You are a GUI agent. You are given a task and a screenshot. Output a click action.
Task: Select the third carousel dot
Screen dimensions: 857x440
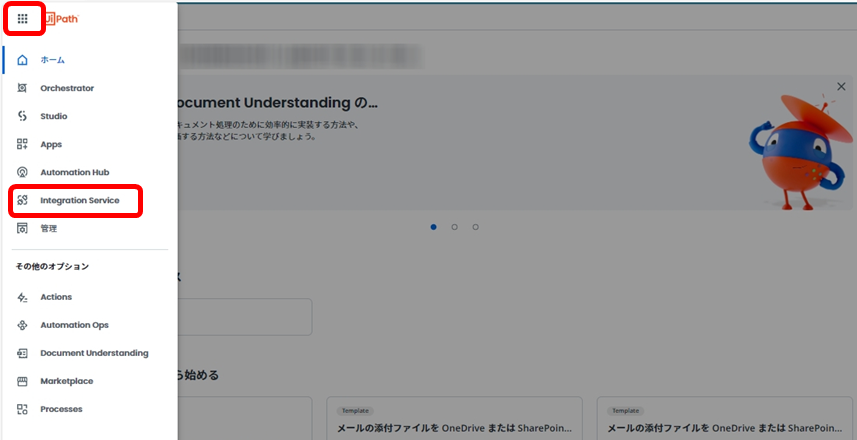tap(476, 227)
